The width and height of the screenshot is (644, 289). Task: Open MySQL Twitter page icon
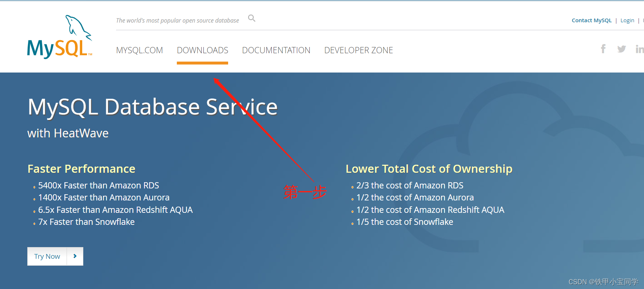click(x=621, y=49)
